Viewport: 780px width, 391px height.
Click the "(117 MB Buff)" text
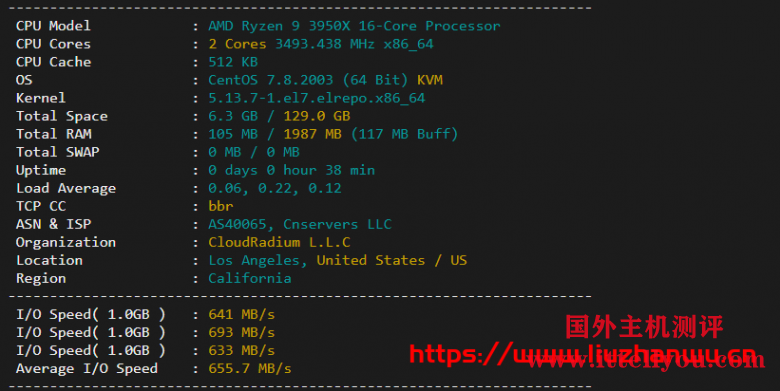404,134
